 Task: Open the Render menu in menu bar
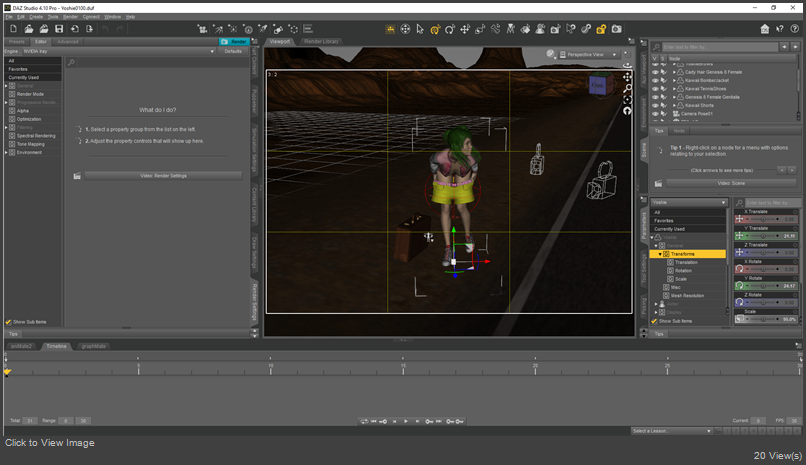click(70, 17)
